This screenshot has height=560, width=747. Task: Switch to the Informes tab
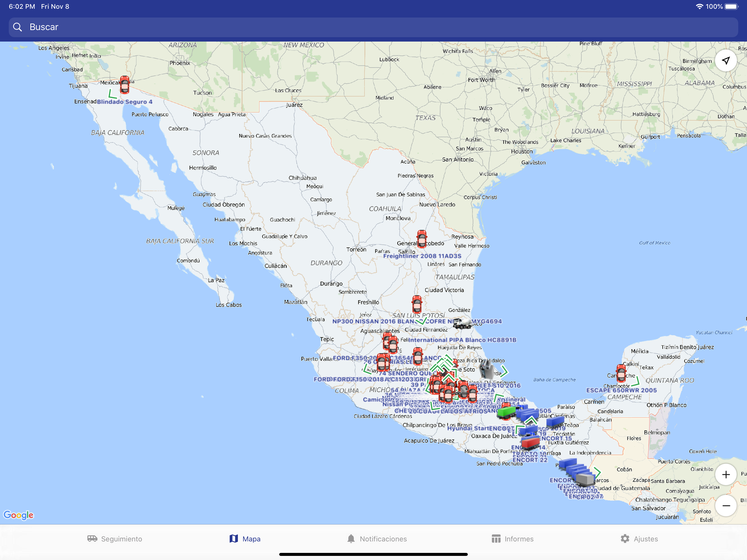point(513,539)
